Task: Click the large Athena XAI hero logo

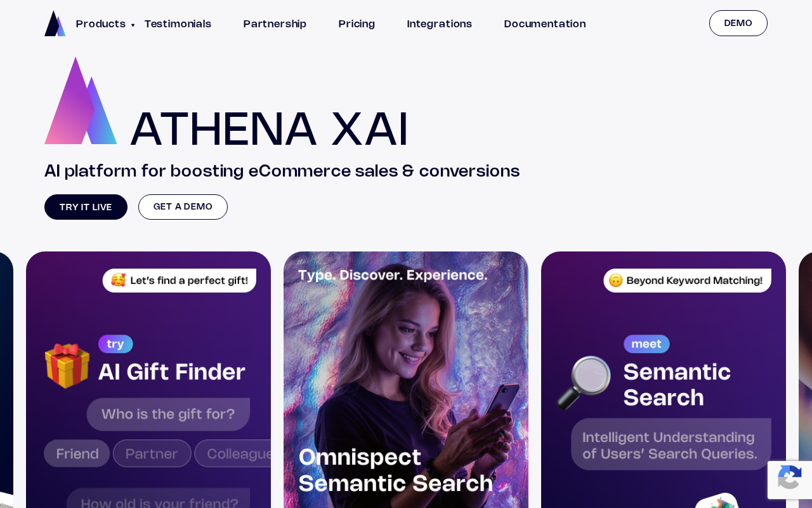Action: click(81, 100)
